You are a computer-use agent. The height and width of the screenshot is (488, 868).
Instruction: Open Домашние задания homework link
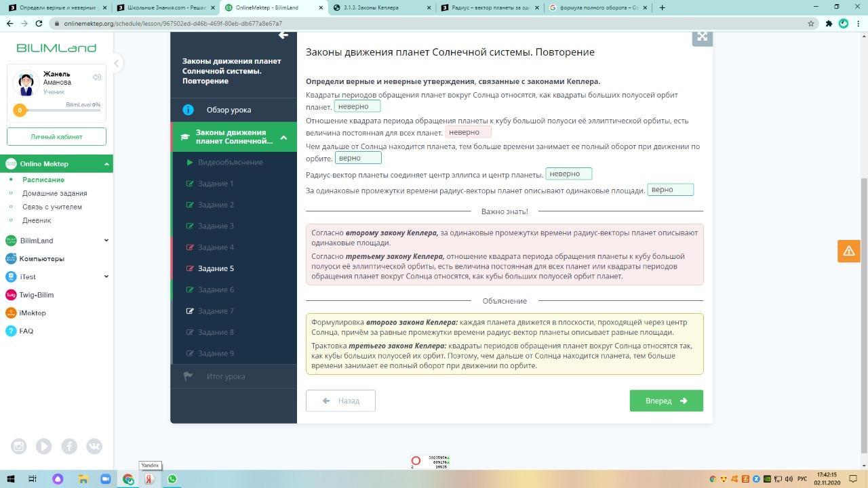(55, 193)
